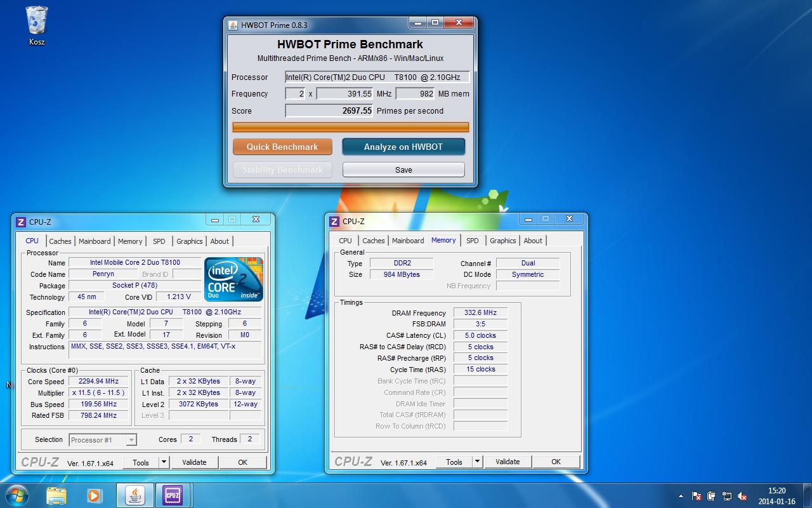Open Tools dropdown arrow in left CPU-Z window
Image resolution: width=812 pixels, height=508 pixels.
[x=164, y=462]
